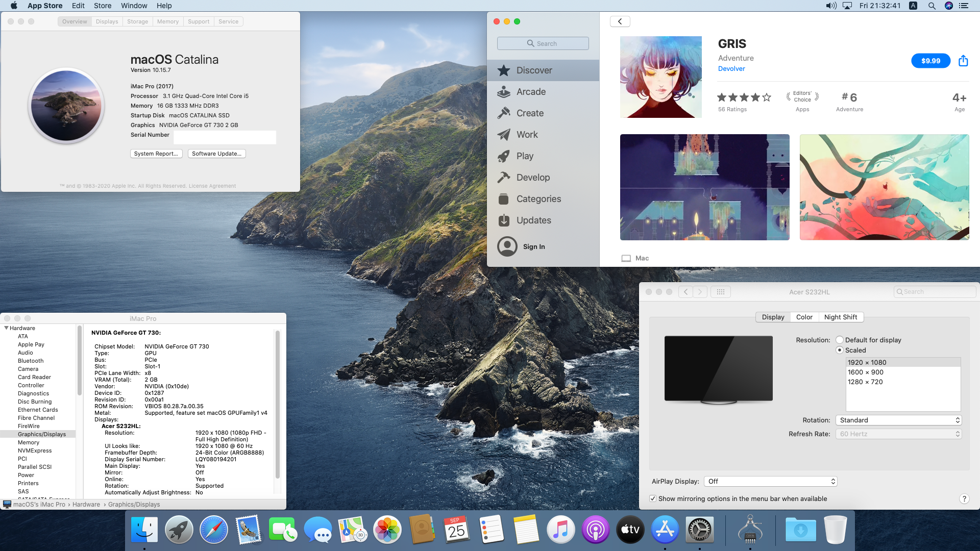The height and width of the screenshot is (551, 980).
Task: Open License Agreement link
Action: 212,186
